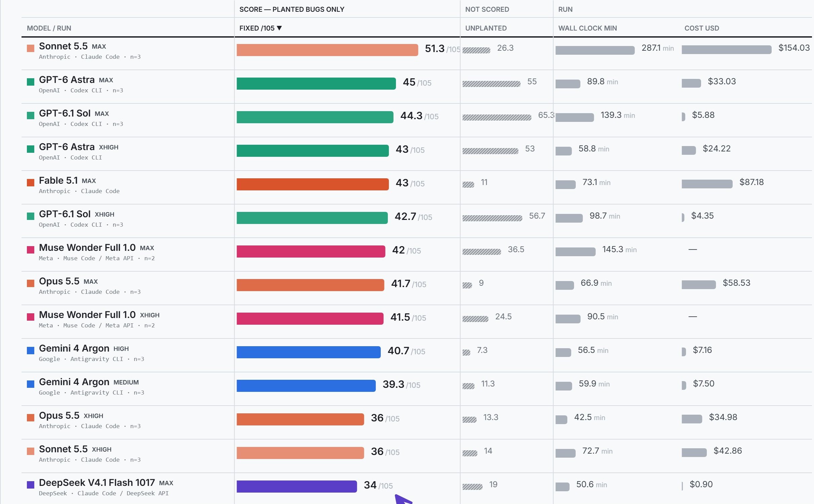Click the 51.3 score bar for Sonnet 5.5 MAX
This screenshot has width=814, height=504.
tap(327, 50)
